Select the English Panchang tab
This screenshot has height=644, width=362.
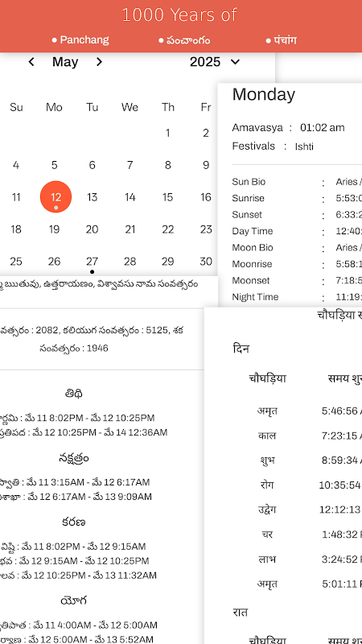click(x=80, y=39)
